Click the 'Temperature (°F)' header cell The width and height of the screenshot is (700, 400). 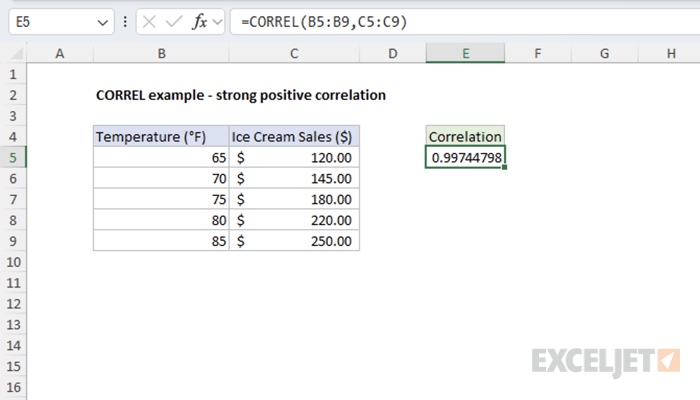pos(161,137)
